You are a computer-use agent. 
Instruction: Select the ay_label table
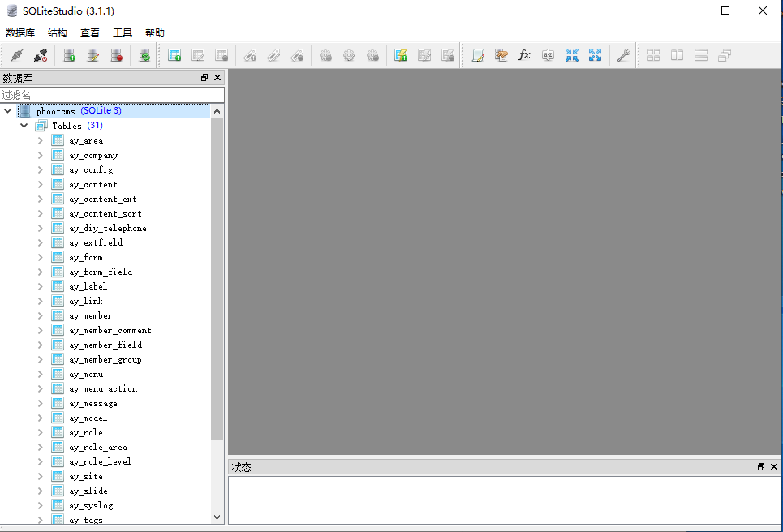pos(88,286)
